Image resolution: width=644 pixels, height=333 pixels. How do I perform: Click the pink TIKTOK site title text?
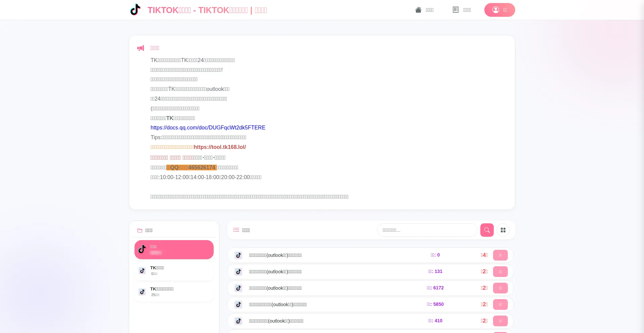pyautogui.click(x=207, y=10)
